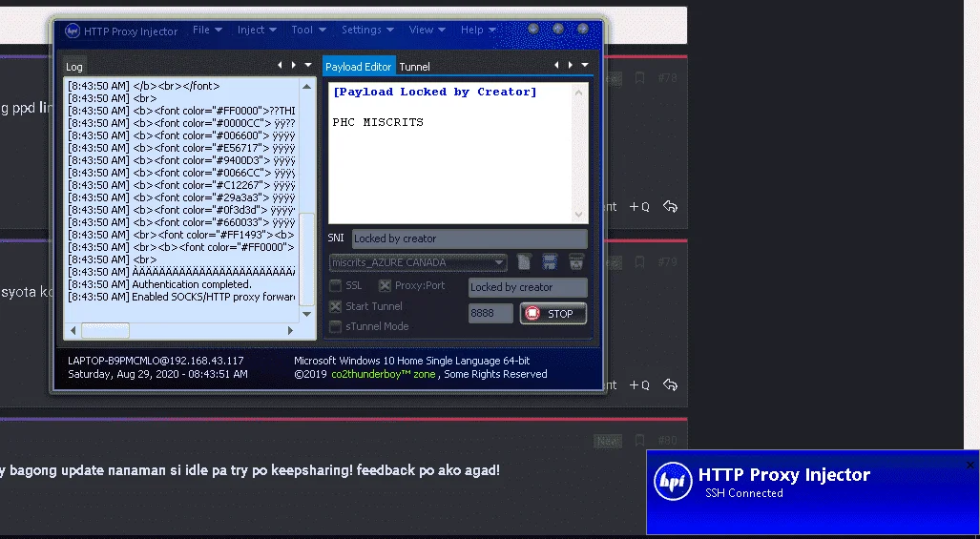Click the Payload Editor scroll down arrow
Image resolution: width=980 pixels, height=539 pixels.
tap(578, 215)
